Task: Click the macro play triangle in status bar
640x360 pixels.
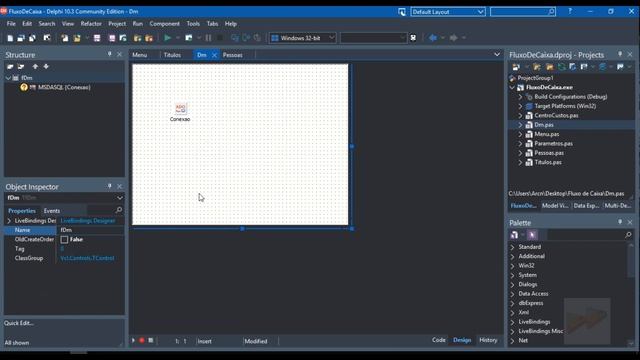Action: [x=133, y=340]
